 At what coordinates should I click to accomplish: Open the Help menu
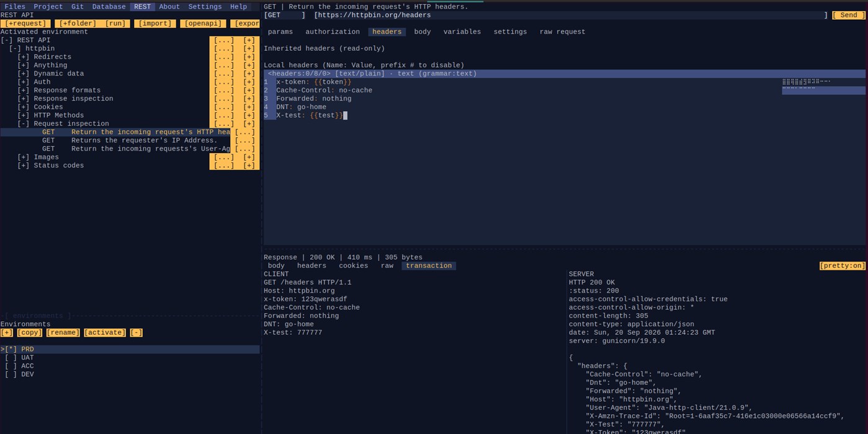pos(238,7)
